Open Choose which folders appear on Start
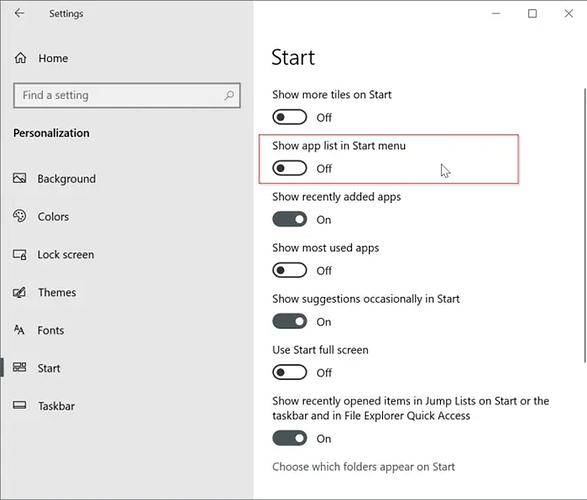Viewport: 587px width, 500px height. tap(364, 467)
